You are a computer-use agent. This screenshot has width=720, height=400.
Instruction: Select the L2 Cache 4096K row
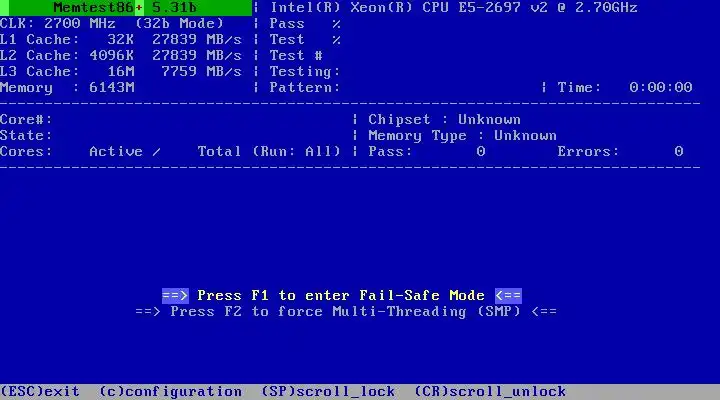click(121, 56)
